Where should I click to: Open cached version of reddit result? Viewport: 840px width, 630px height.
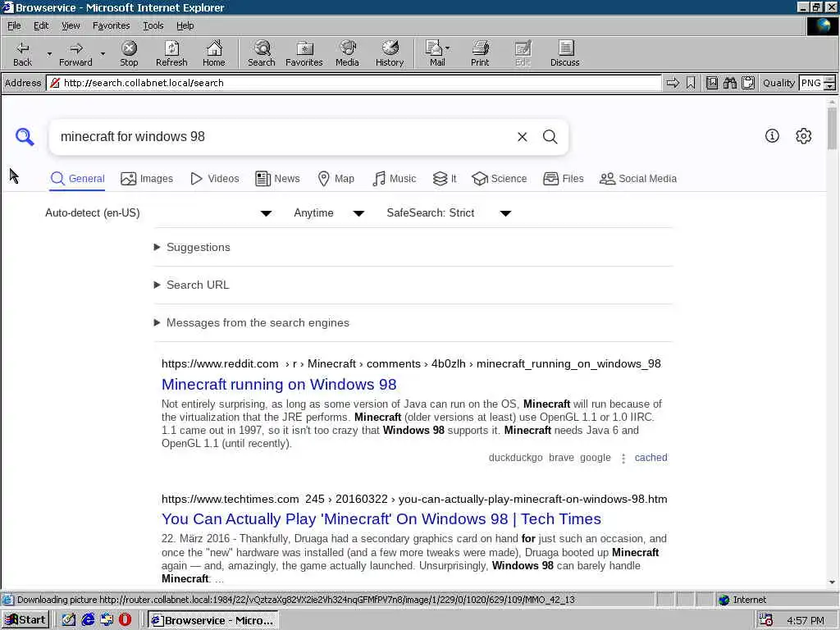pyautogui.click(x=651, y=458)
